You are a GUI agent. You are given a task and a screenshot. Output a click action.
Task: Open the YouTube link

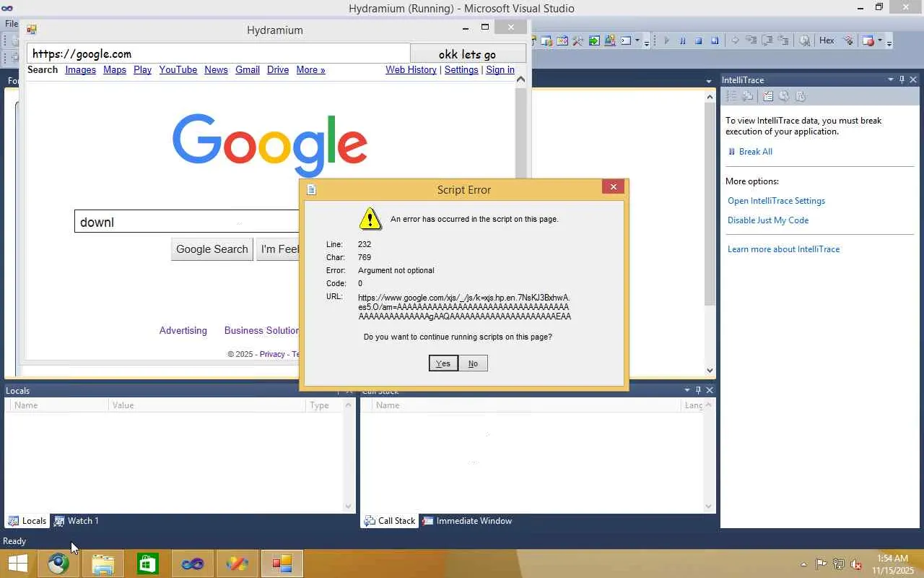178,70
